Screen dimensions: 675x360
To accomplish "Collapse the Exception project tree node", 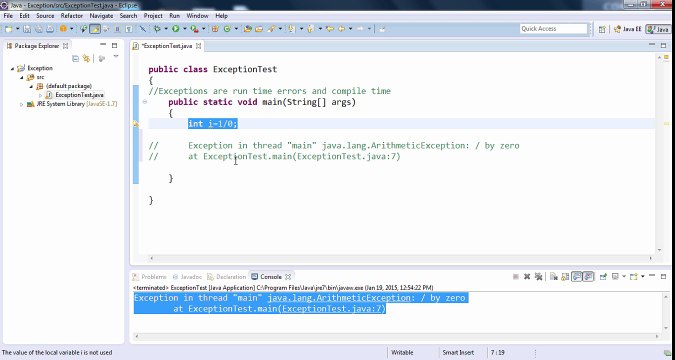I will (x=12, y=68).
